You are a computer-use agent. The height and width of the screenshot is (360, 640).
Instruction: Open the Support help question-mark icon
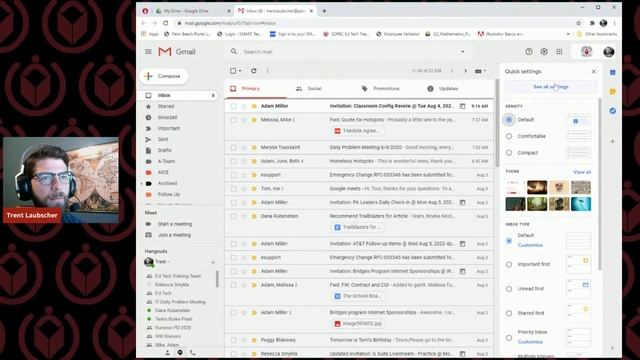pyautogui.click(x=529, y=52)
